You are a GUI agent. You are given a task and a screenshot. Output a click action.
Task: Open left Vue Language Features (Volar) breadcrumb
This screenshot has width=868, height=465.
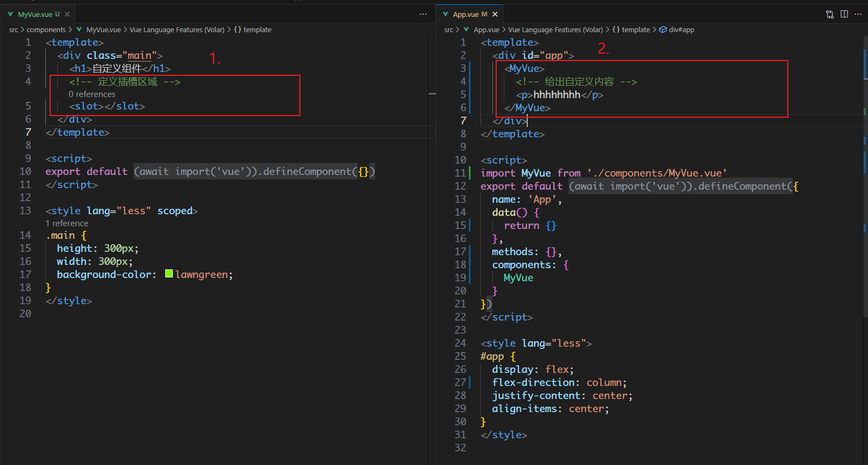click(177, 29)
